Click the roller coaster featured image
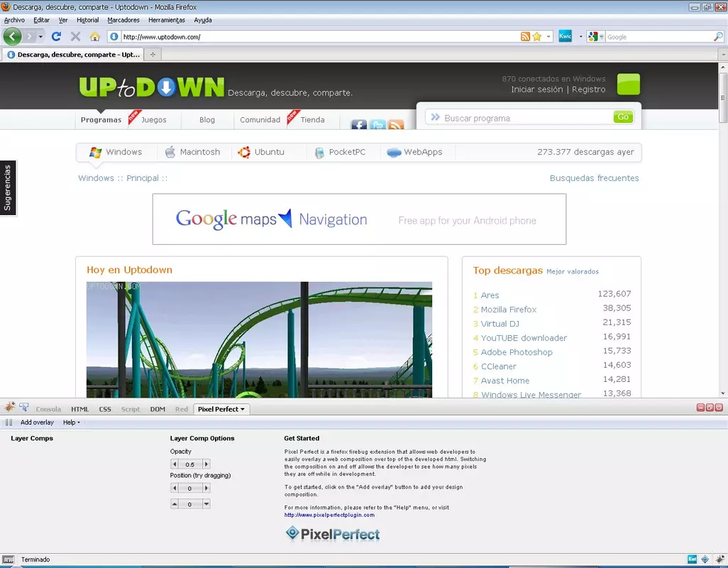This screenshot has height=568, width=728. [x=259, y=339]
